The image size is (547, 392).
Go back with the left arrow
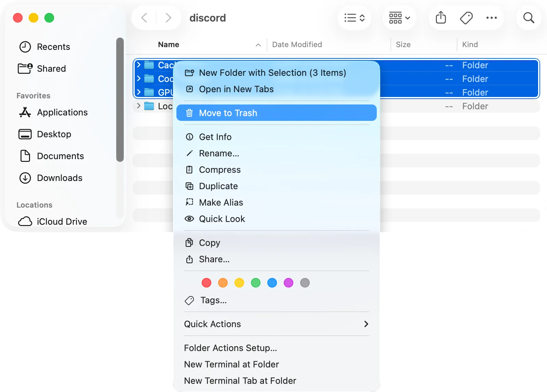[x=144, y=18]
